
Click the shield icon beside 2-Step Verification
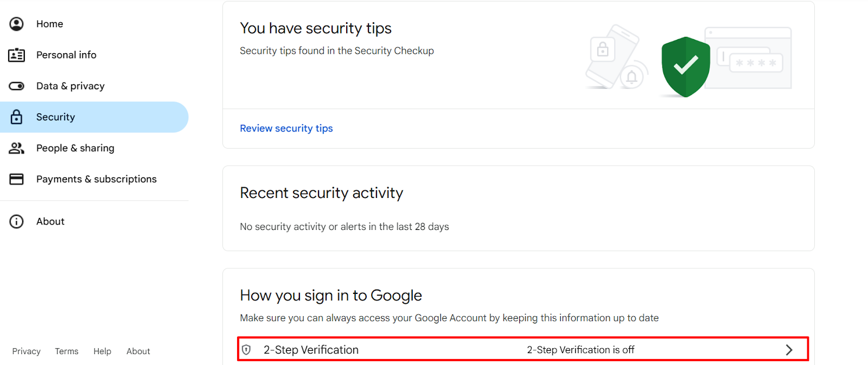point(246,350)
